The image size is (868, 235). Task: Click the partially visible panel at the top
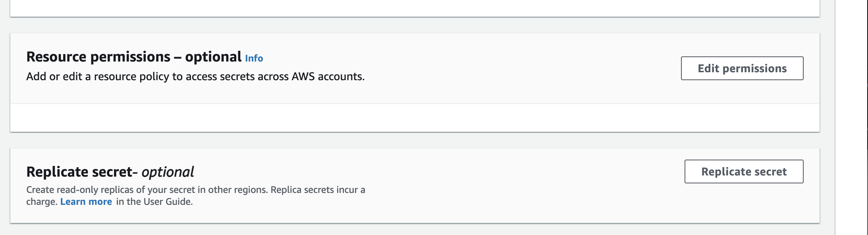pyautogui.click(x=415, y=8)
